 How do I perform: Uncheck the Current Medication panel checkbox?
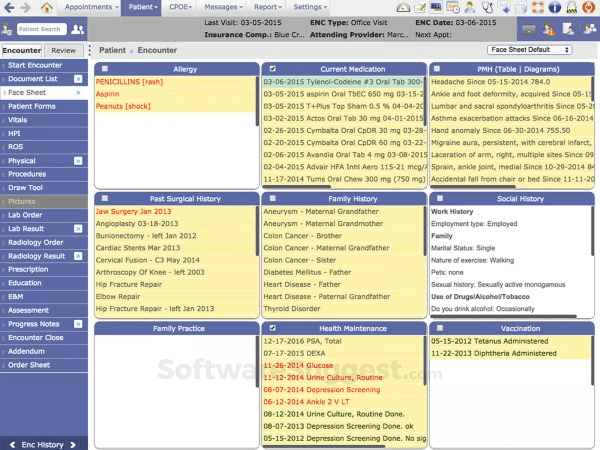272,69
